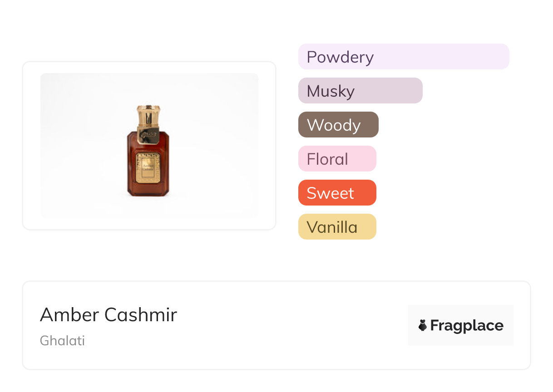The height and width of the screenshot is (392, 553).
Task: Select the Musky accord bar
Action: pos(360,91)
